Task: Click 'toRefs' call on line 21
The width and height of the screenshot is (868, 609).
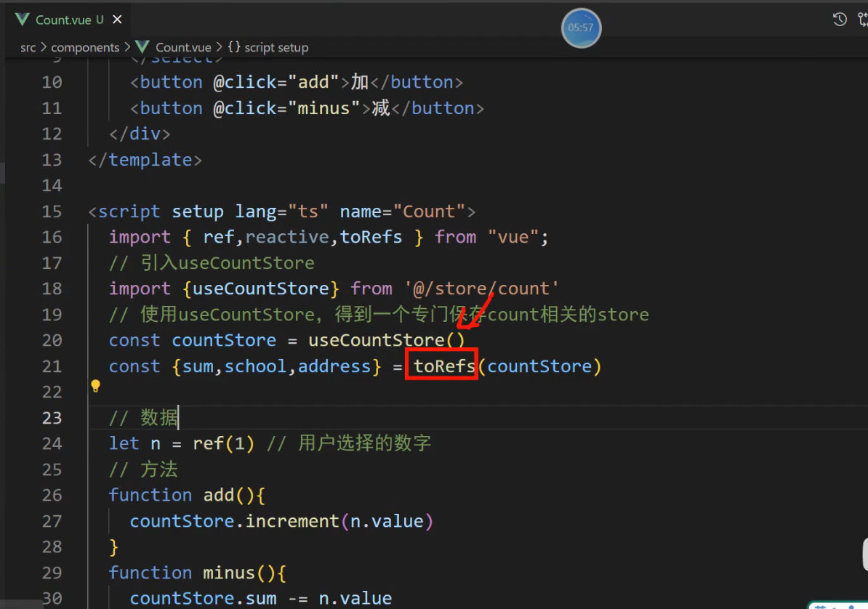Action: (444, 366)
